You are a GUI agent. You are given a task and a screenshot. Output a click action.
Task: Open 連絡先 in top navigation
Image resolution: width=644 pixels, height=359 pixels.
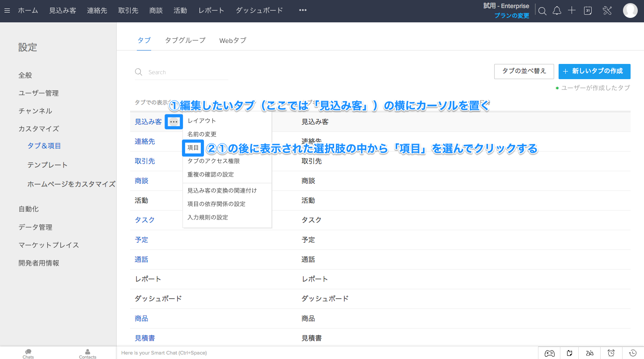click(97, 10)
